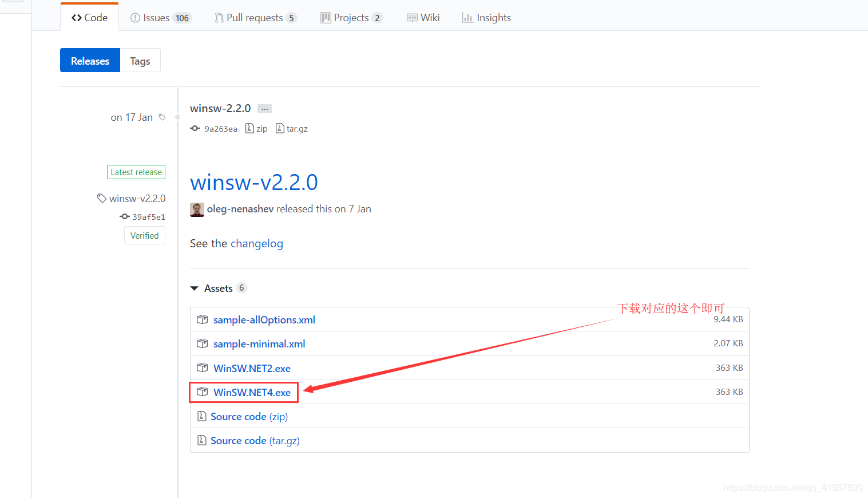Download WinSW.NET2.exe
This screenshot has width=868, height=498.
(252, 368)
